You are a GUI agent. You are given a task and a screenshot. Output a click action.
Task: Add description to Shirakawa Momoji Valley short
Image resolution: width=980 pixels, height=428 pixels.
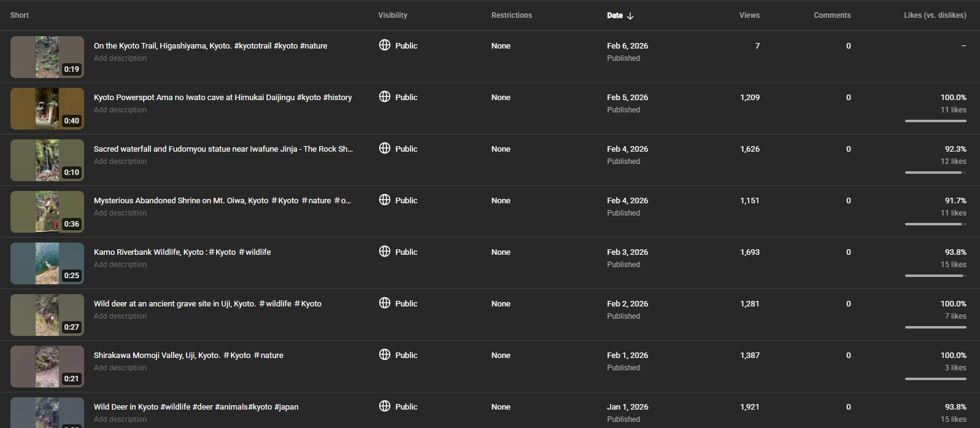(120, 368)
